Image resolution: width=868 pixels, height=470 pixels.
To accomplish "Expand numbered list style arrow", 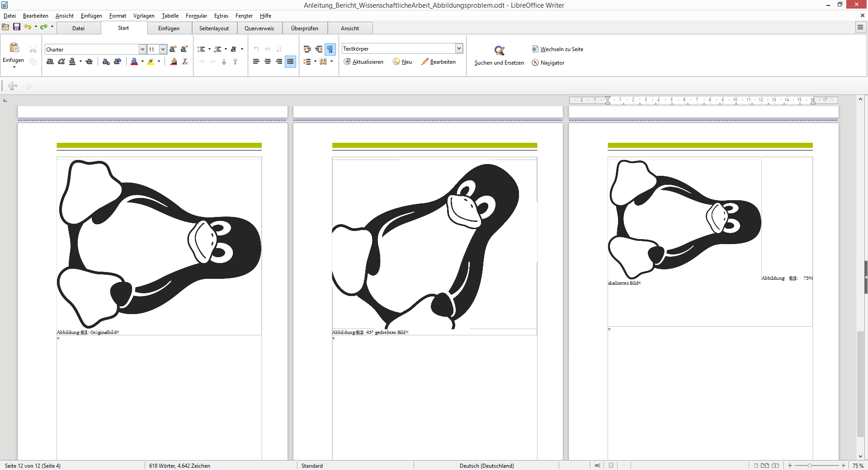I will point(226,49).
